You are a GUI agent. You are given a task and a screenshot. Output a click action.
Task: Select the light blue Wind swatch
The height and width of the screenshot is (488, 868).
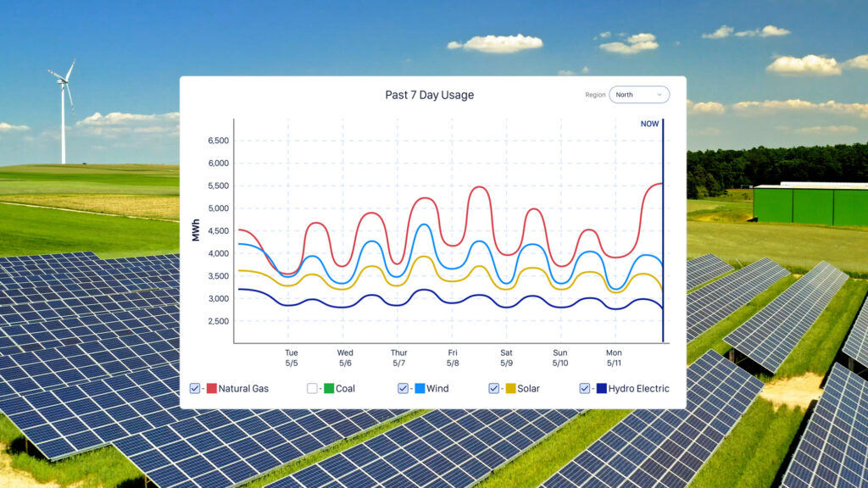(x=420, y=388)
